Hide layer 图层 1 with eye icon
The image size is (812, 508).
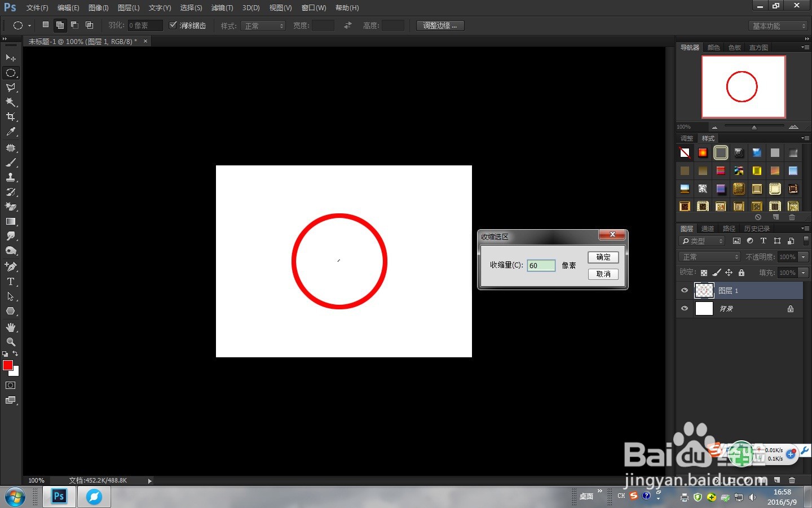(x=685, y=290)
